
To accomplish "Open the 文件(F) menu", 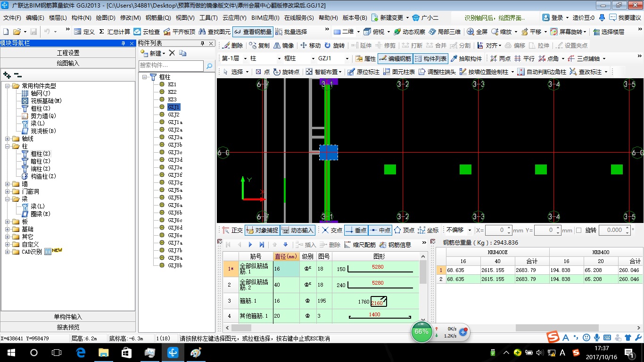I will click(12, 18).
